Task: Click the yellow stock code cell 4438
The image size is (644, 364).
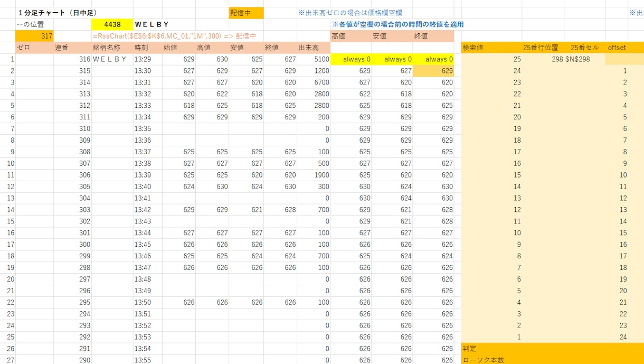Action: coord(112,24)
